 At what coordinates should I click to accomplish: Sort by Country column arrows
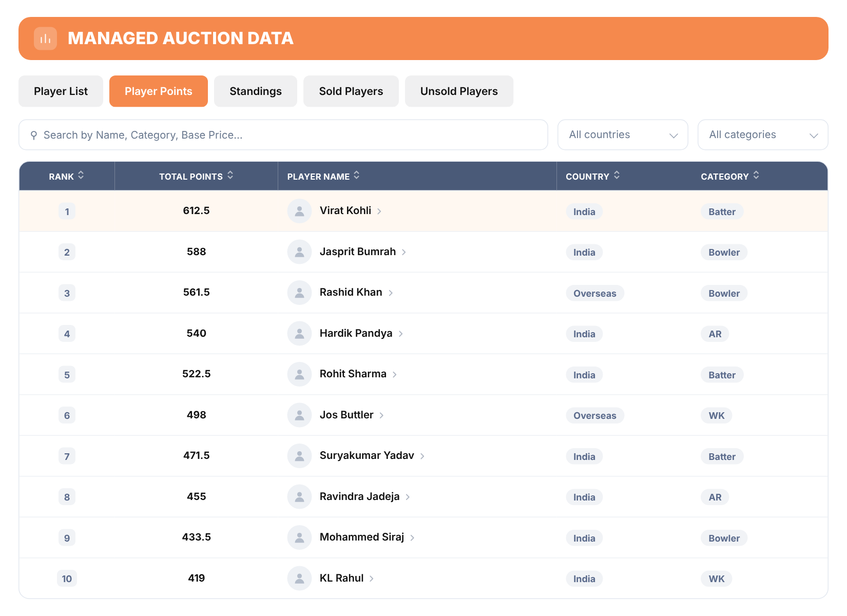click(x=617, y=175)
